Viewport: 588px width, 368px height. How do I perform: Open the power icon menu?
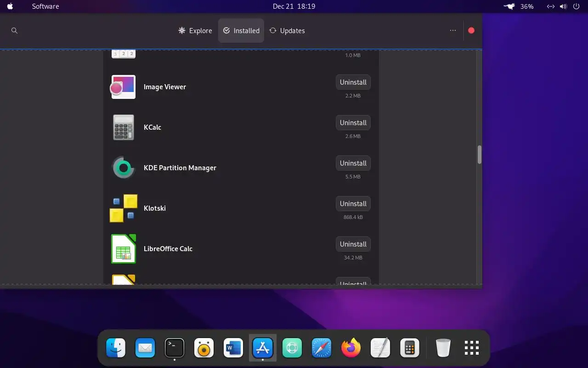[577, 6]
